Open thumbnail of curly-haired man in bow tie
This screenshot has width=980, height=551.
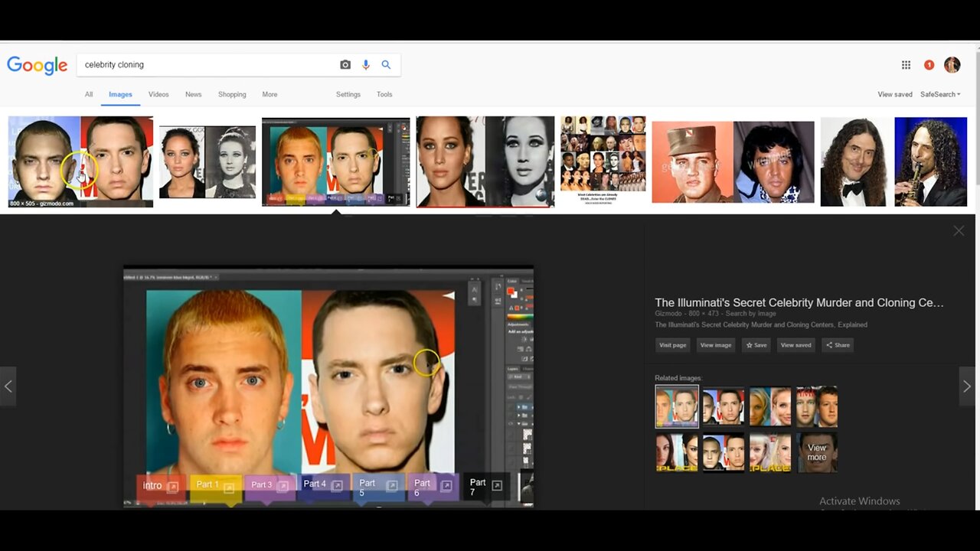point(853,161)
